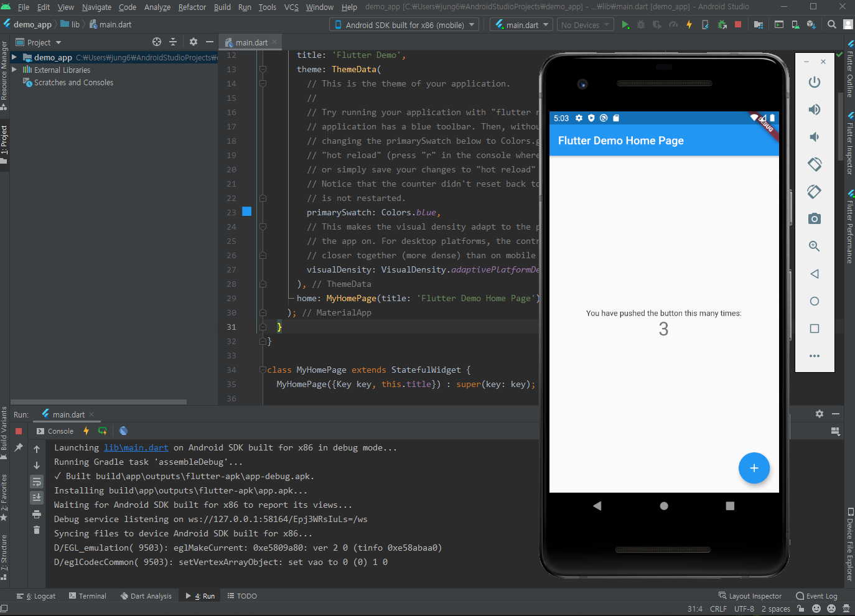The image size is (855, 616).
Task: Open Project Structure icon in toolbar
Action: pos(759,25)
